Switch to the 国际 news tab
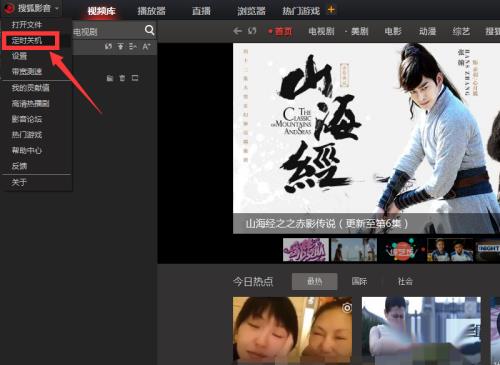This screenshot has width=500, height=365. pos(359,282)
